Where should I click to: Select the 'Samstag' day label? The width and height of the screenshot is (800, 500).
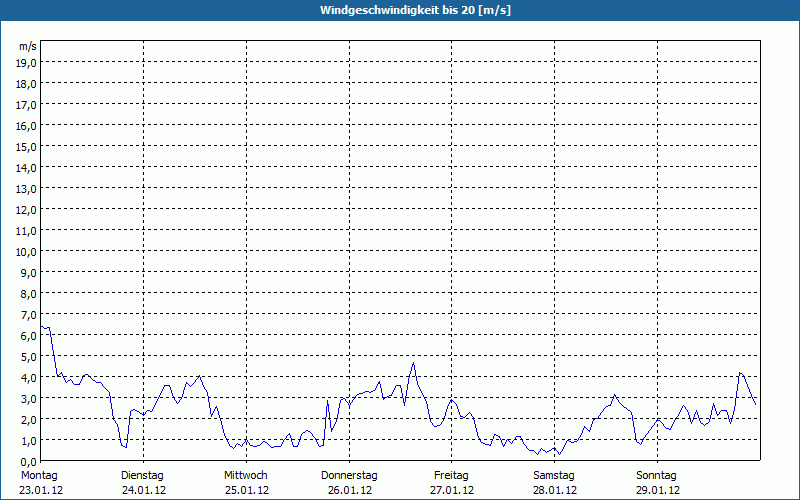tap(554, 476)
